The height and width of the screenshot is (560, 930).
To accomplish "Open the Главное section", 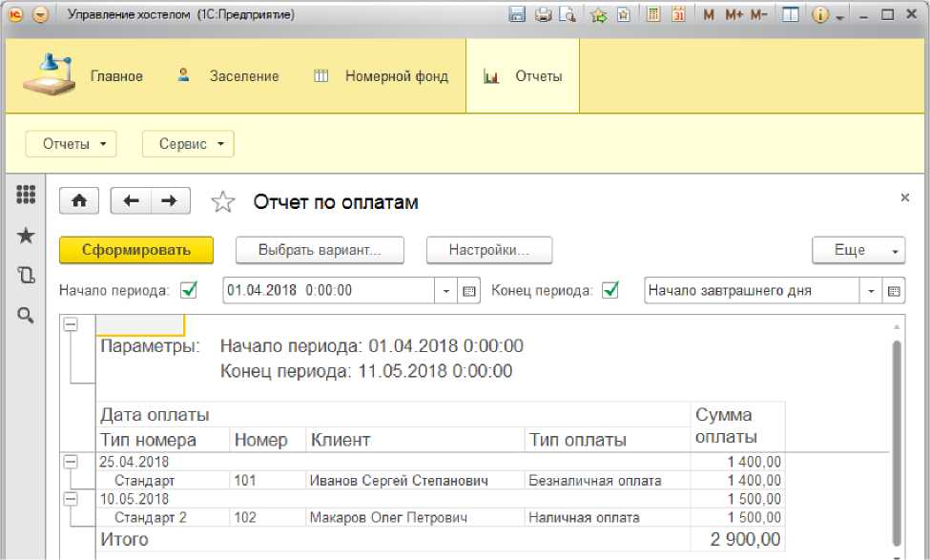I will [116, 76].
